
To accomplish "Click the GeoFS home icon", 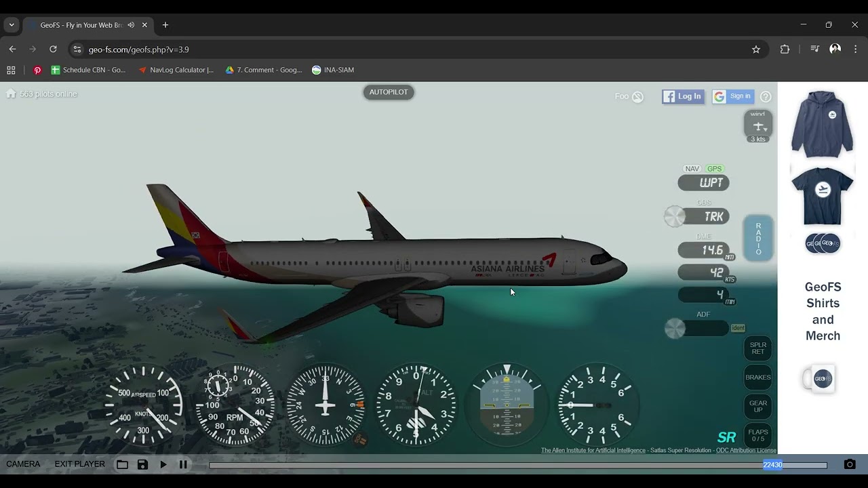I will [11, 94].
